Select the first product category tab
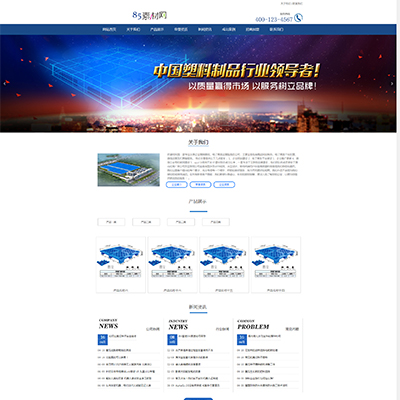 [x=111, y=222]
